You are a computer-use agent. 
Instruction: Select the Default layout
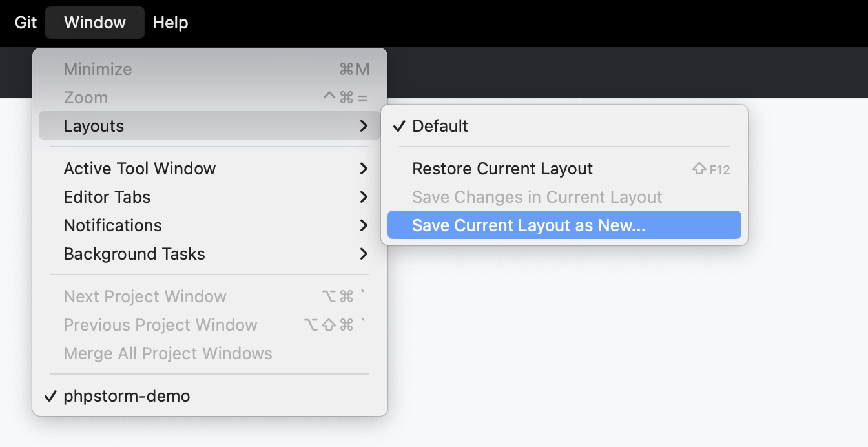(x=440, y=126)
